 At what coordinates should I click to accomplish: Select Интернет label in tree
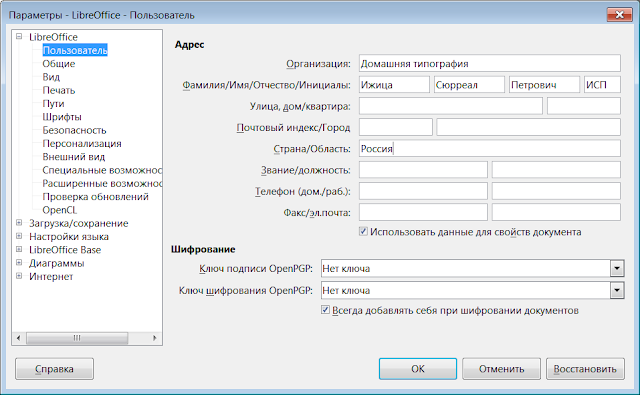tap(51, 277)
